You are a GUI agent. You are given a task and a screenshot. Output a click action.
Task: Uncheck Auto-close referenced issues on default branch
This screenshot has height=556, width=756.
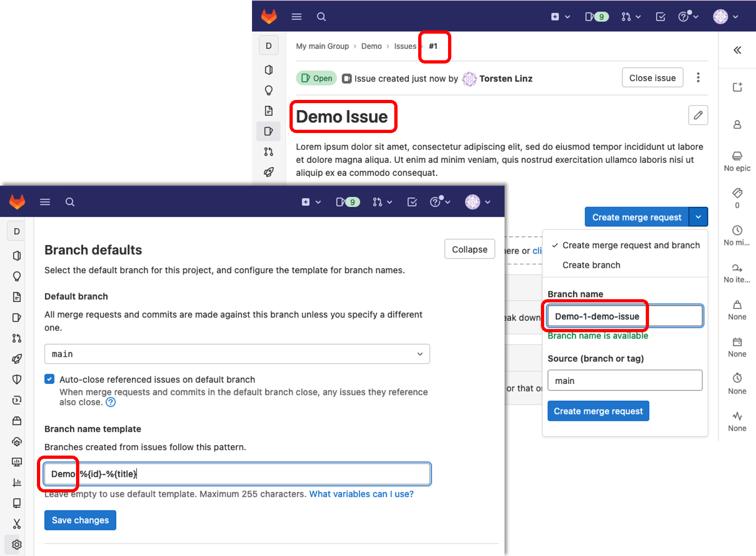coord(49,379)
